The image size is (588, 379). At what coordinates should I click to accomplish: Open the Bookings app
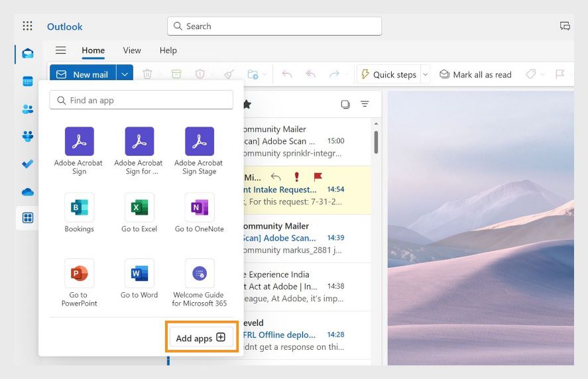[79, 213]
